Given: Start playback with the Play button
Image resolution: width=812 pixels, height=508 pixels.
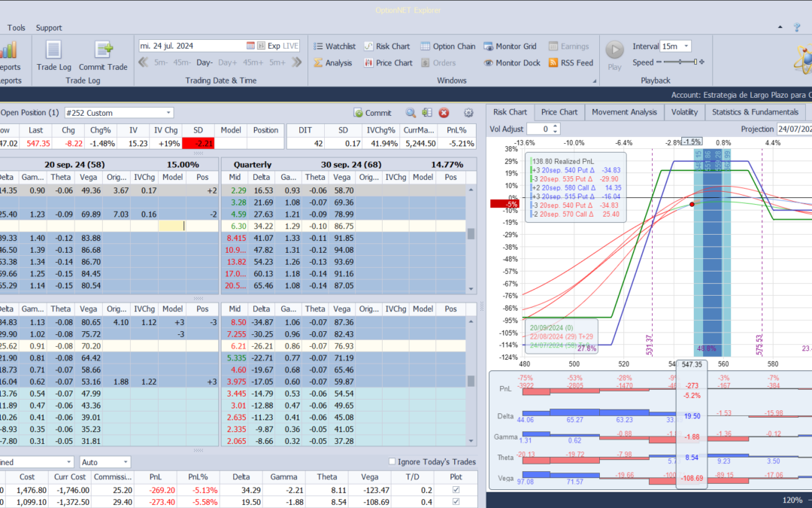Looking at the screenshot, I should click(x=615, y=56).
